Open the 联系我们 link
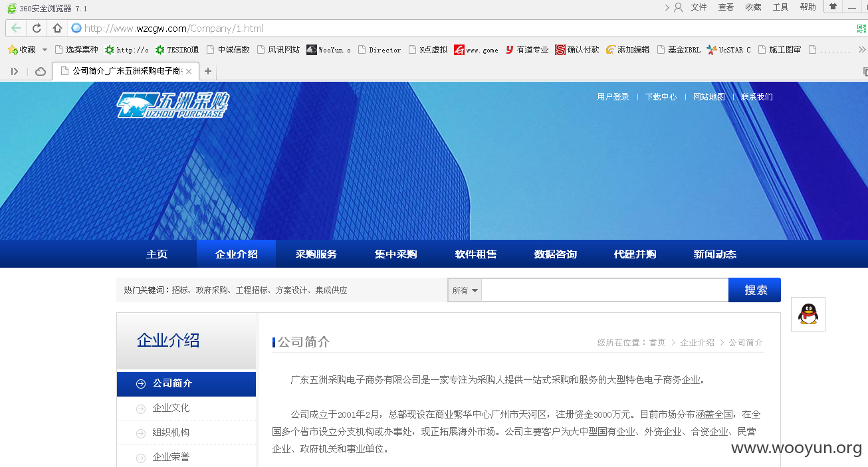Viewport: 868px width, 467px height. point(757,97)
